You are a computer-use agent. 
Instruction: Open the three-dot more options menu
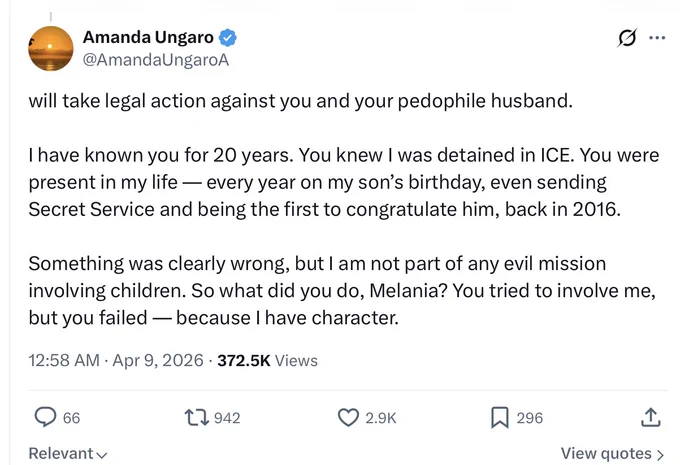pos(657,38)
